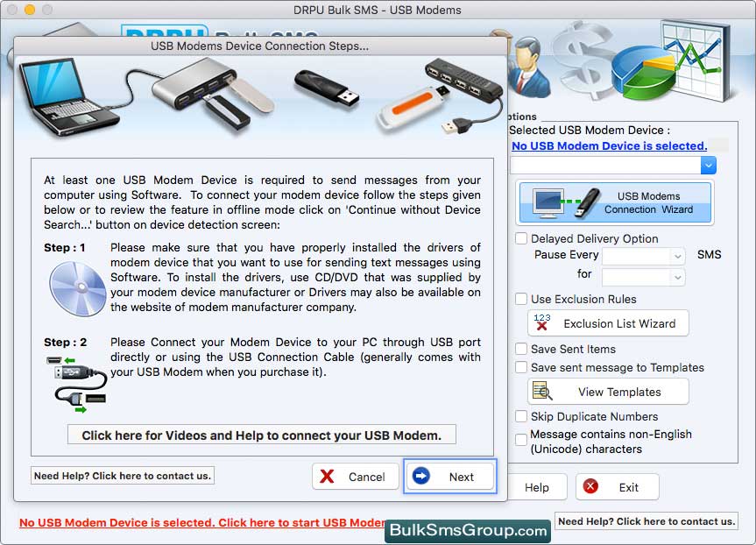Screen dimensions: 756x545
Task: Click 'Selected USB Modem Device :' label
Action: click(x=590, y=131)
